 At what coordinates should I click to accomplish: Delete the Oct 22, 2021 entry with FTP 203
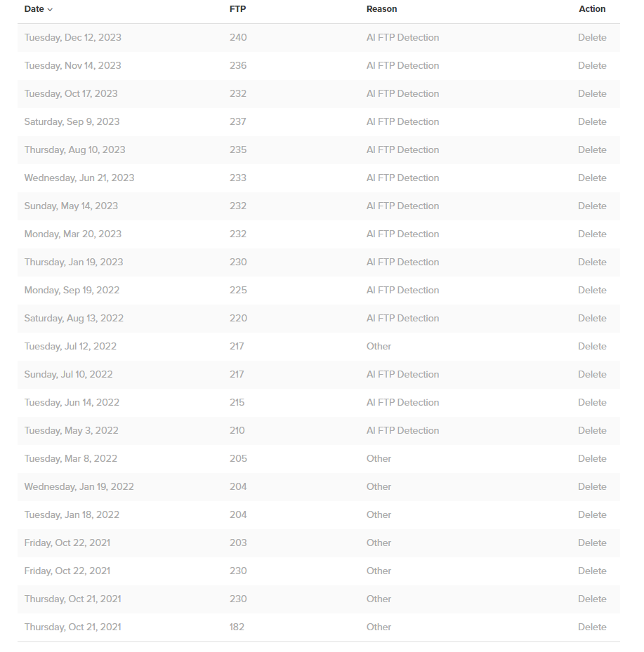coord(592,543)
